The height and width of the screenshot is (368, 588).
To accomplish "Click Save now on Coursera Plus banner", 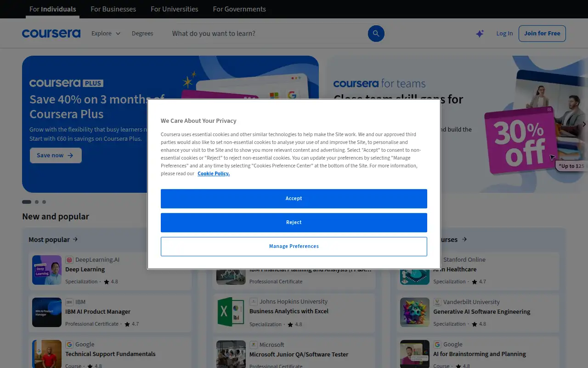I will tap(56, 155).
